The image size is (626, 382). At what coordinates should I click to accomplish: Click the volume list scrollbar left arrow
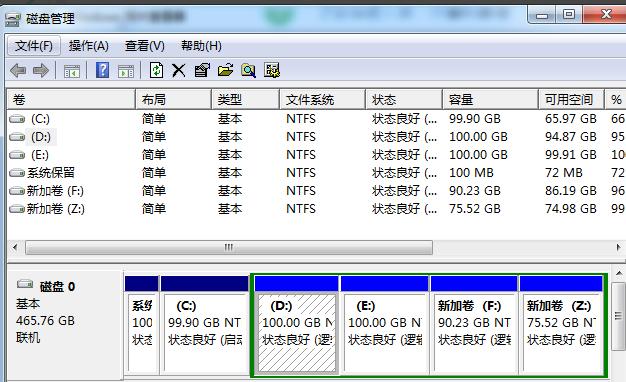click(x=15, y=247)
